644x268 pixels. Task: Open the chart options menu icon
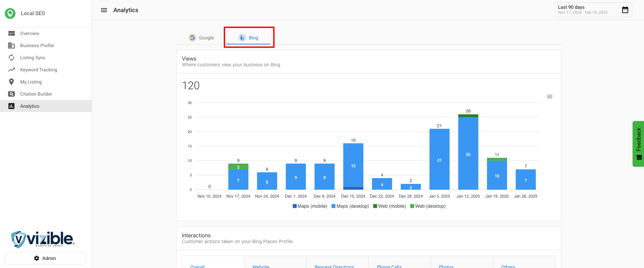(x=549, y=97)
